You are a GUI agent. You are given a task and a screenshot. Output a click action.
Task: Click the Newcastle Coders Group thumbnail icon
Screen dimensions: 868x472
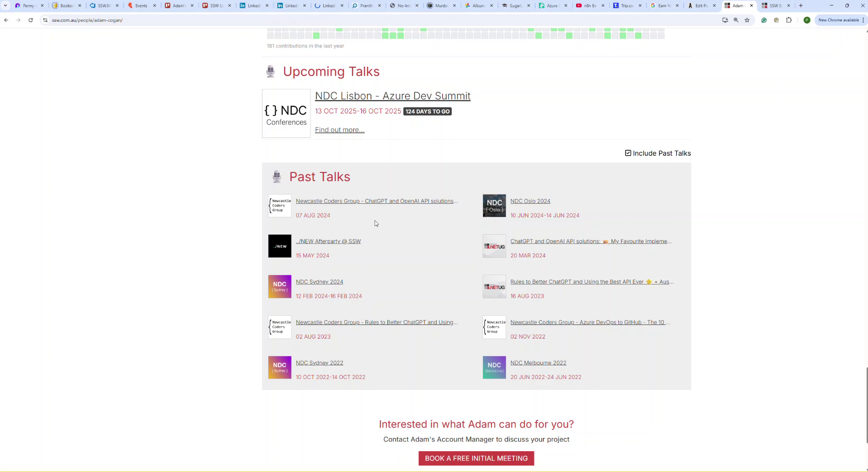pos(279,205)
